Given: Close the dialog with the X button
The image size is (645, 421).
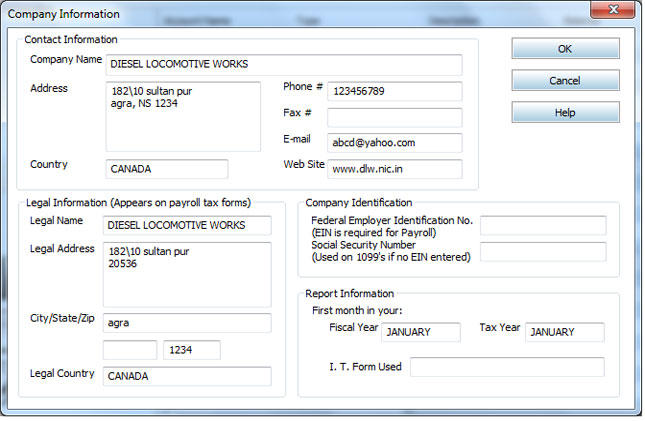Looking at the screenshot, I should point(613,9).
